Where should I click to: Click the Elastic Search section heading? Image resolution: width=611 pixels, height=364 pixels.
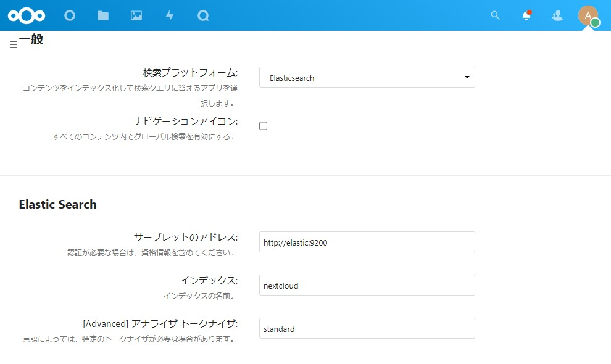[x=57, y=204]
